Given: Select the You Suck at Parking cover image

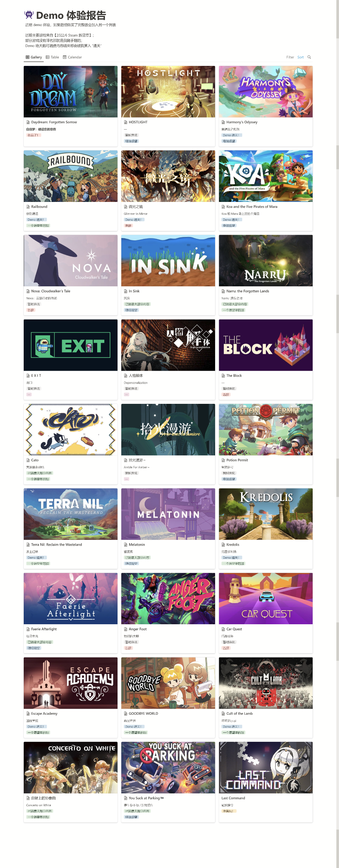Looking at the screenshot, I should 168,768.
